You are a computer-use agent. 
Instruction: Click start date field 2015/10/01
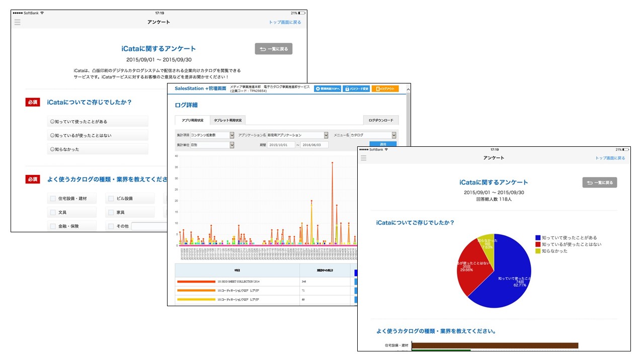pyautogui.click(x=281, y=145)
